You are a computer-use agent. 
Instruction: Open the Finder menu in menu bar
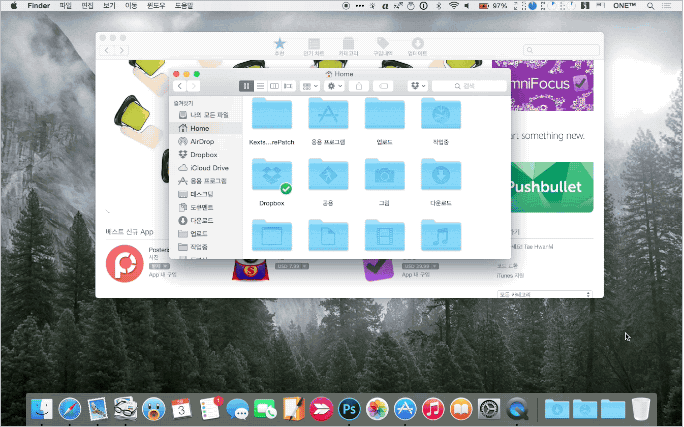coord(39,6)
